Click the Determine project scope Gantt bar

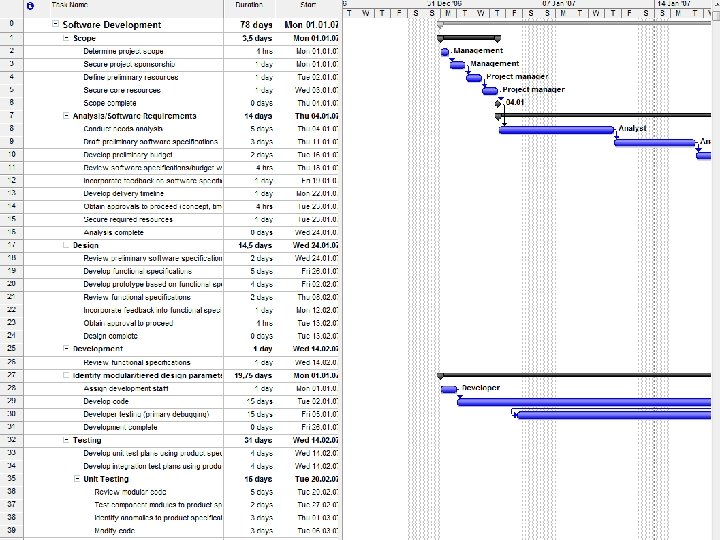pyautogui.click(x=444, y=52)
